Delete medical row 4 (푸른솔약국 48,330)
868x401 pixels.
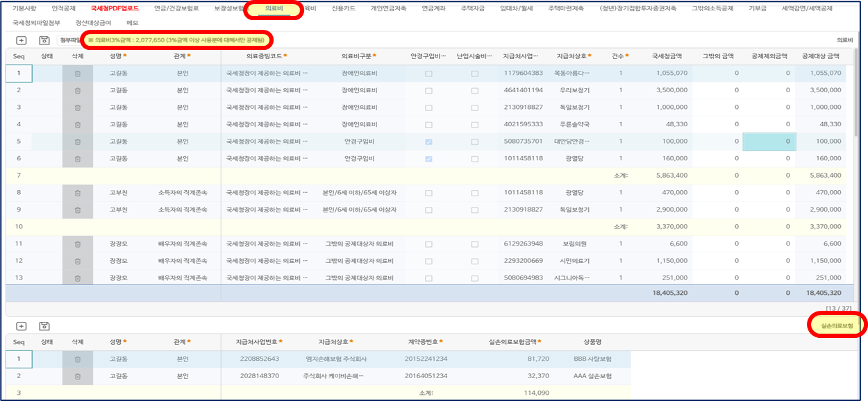coord(78,124)
